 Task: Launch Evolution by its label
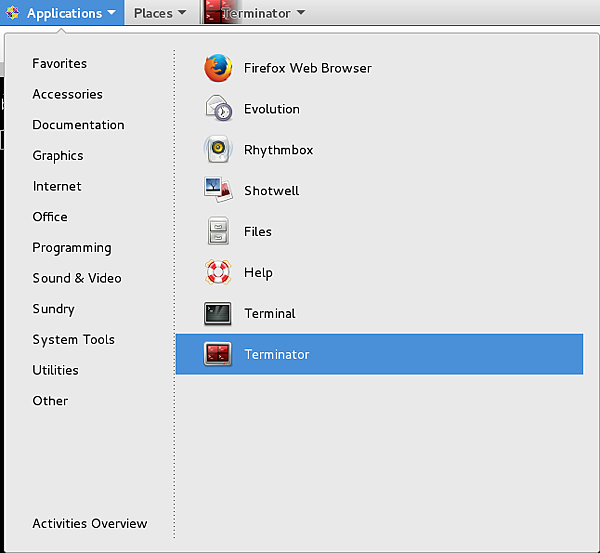(272, 109)
